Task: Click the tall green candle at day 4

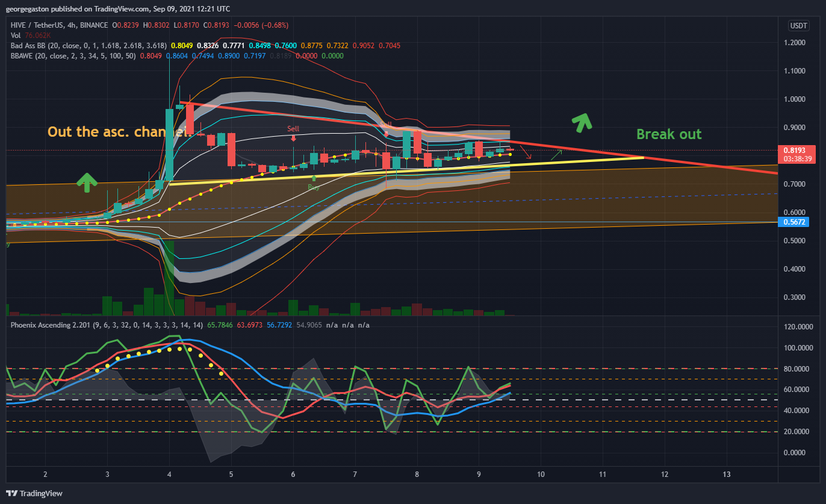Action: tap(170, 145)
